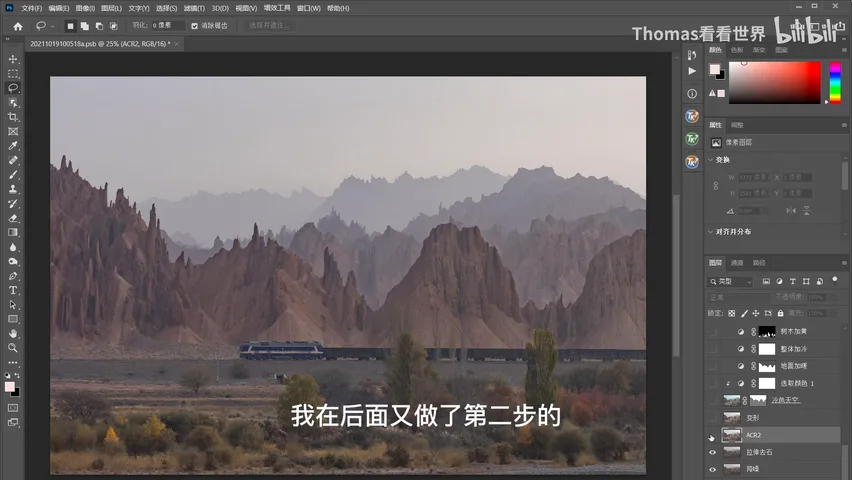
Task: Select the Clone Stamp tool
Action: tap(13, 189)
